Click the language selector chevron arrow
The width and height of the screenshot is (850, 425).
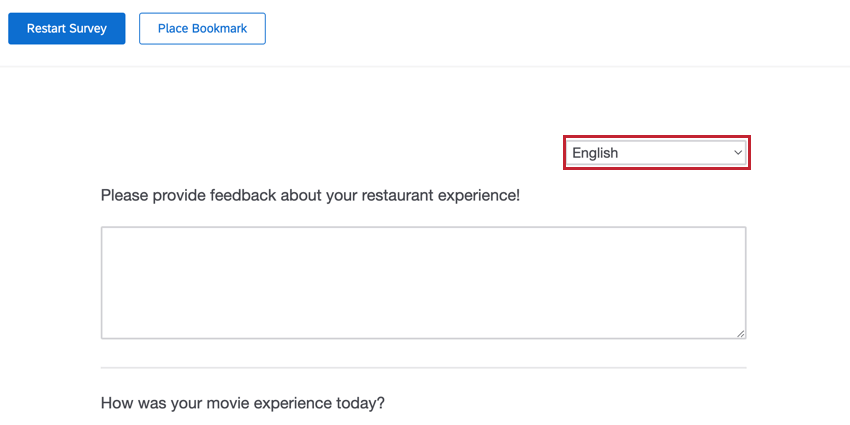click(x=738, y=153)
